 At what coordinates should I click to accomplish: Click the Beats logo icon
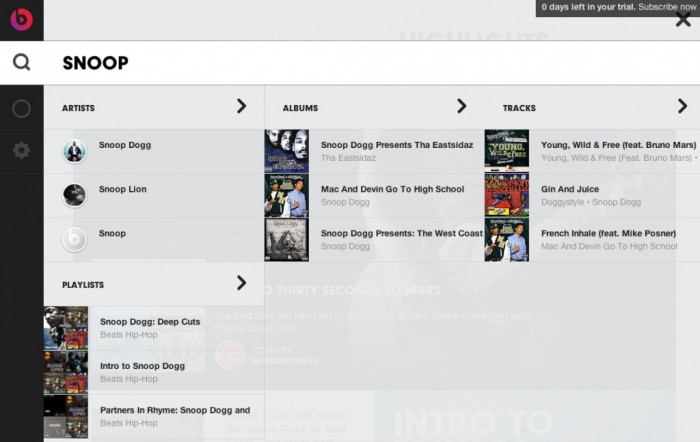tap(21, 19)
